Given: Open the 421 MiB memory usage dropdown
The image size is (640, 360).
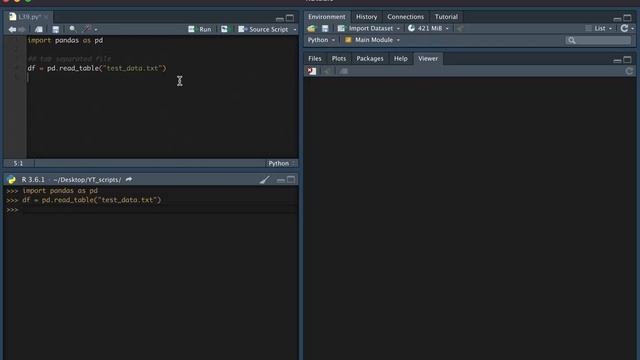Looking at the screenshot, I should point(428,28).
